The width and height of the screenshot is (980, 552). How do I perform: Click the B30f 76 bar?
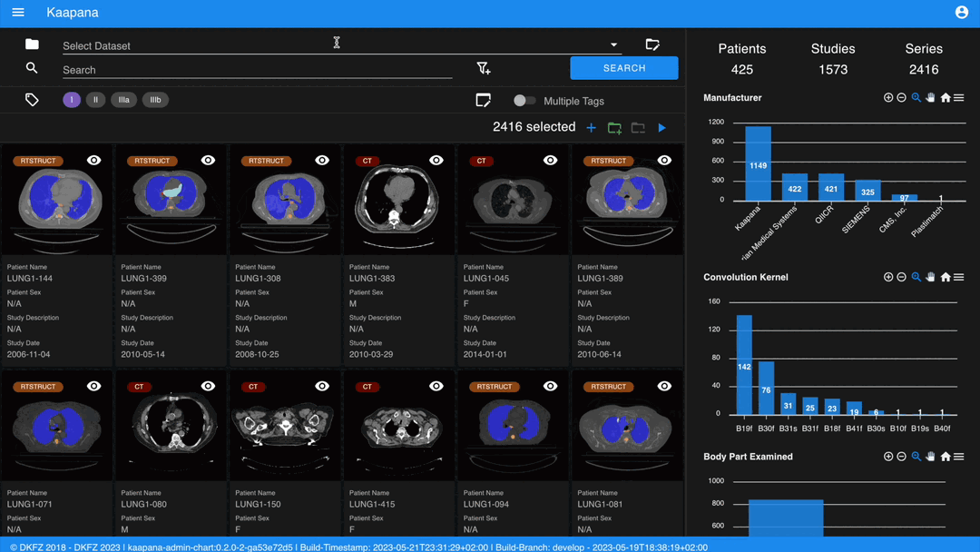[x=766, y=388]
